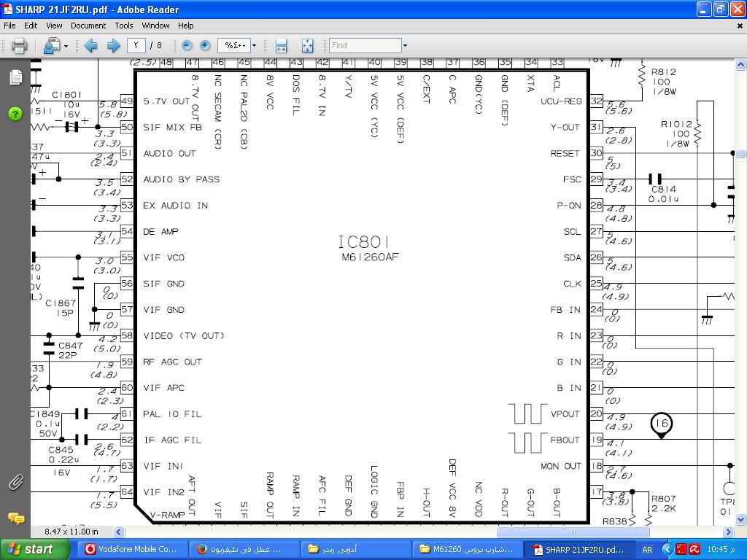
Task: Click the vertical scrollbar thumb
Action: point(741,153)
